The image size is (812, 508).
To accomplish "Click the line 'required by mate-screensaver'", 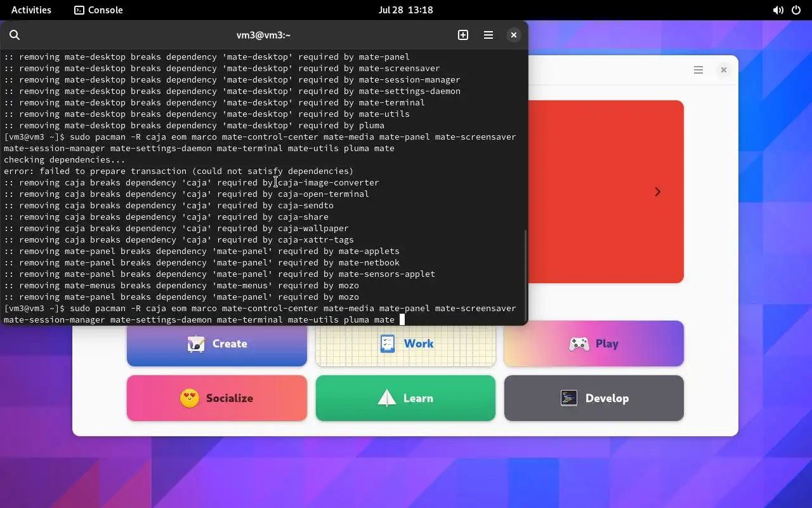I will pos(222,68).
